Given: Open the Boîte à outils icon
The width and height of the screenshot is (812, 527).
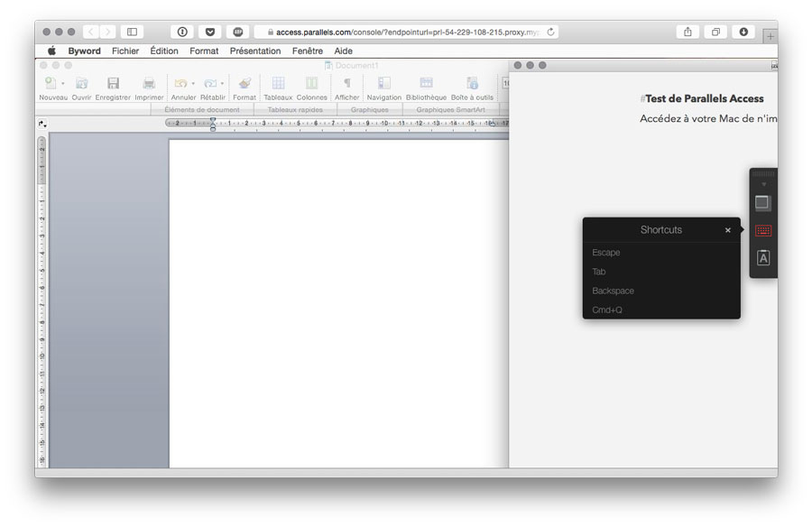Looking at the screenshot, I should pyautogui.click(x=472, y=83).
